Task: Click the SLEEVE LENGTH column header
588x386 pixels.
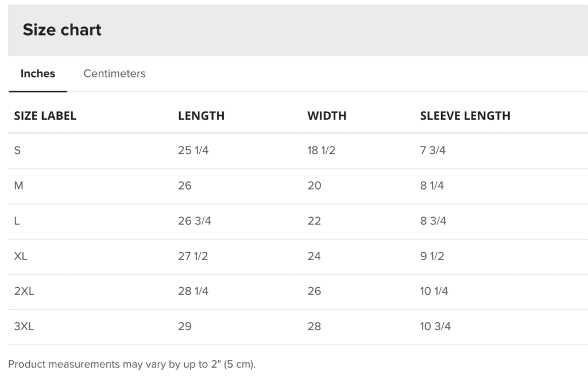Action: (x=465, y=116)
